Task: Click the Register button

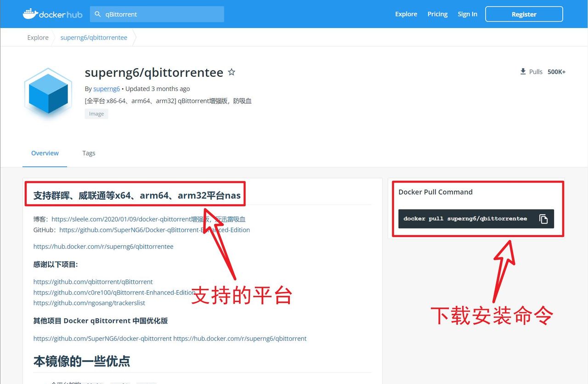Action: click(x=524, y=14)
